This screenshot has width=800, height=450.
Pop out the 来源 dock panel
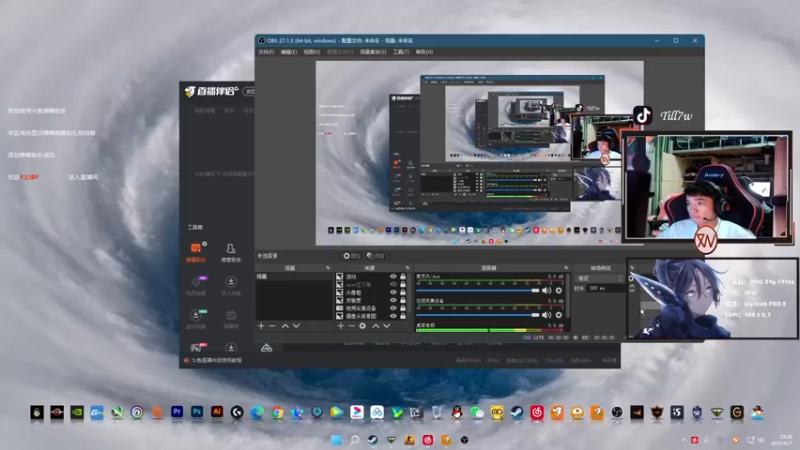click(407, 268)
